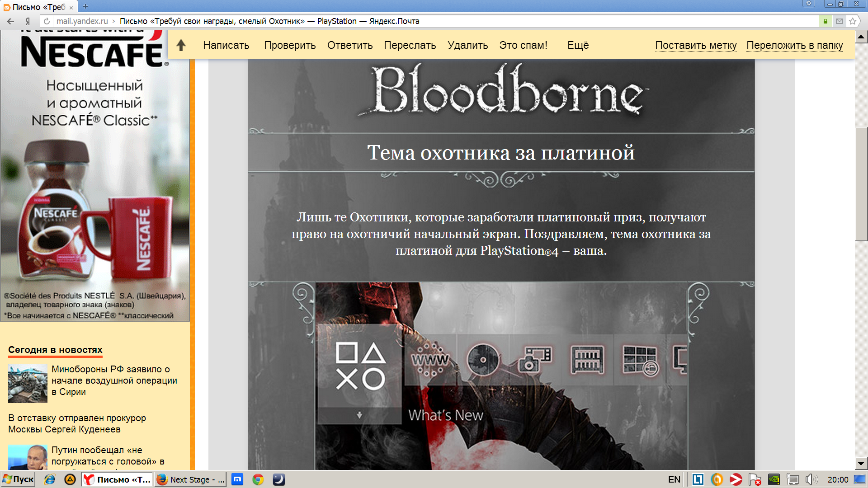Open the Переложить в папку dropdown
868x488 pixels.
[794, 45]
